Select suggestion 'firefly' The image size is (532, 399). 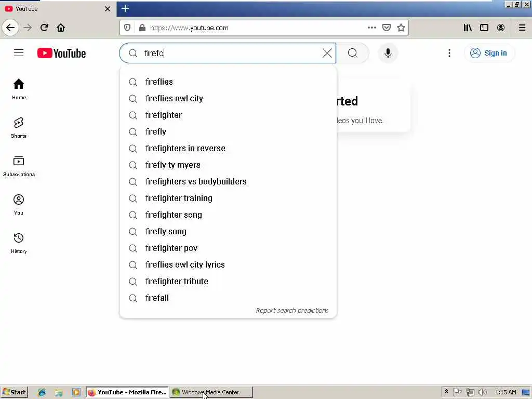point(228,131)
